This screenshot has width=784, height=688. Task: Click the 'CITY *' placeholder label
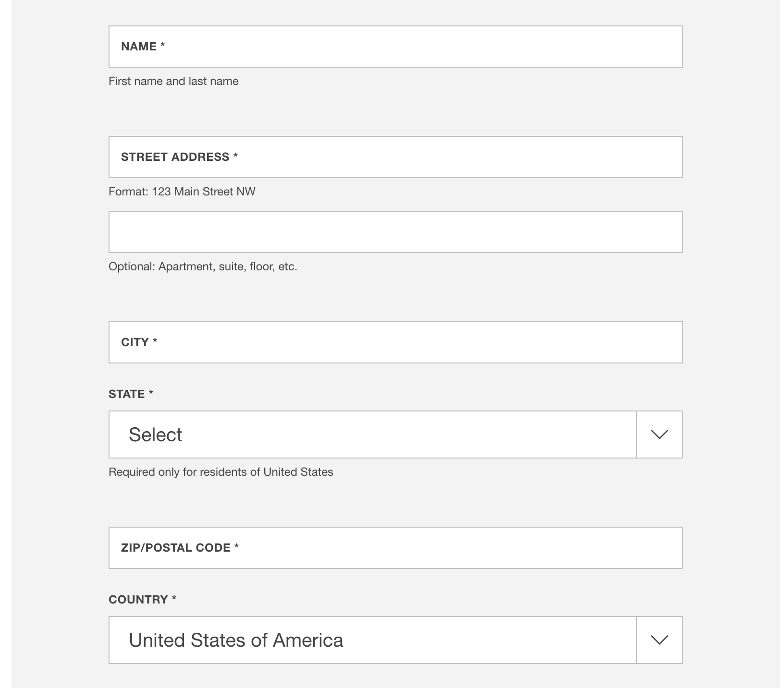pyautogui.click(x=139, y=342)
